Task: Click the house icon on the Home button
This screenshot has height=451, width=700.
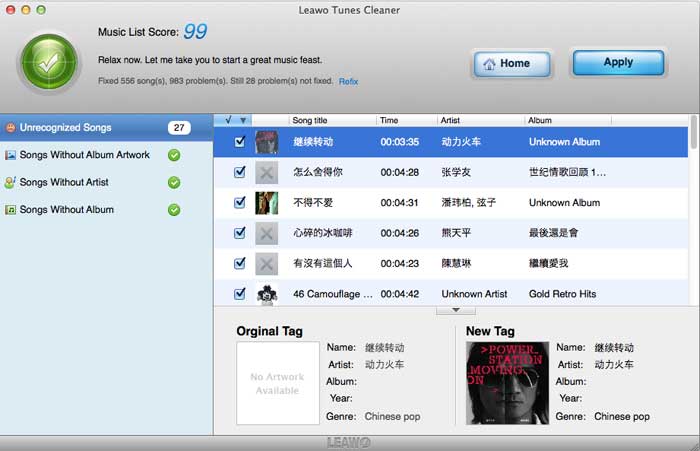Action: click(489, 64)
